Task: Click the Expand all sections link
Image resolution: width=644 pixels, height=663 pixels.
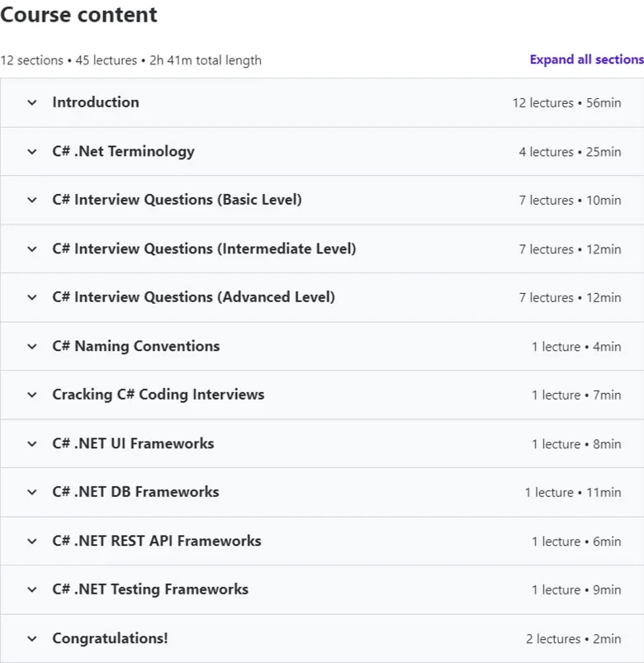Action: [x=586, y=59]
